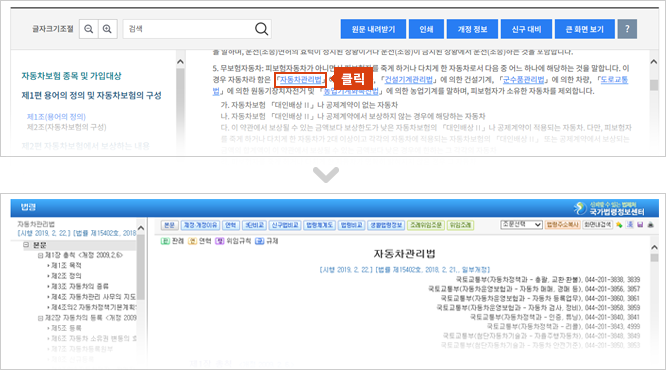Click the law tree panel scroll-up arrow
Viewport: 666px width, 370px height.
(x=141, y=228)
